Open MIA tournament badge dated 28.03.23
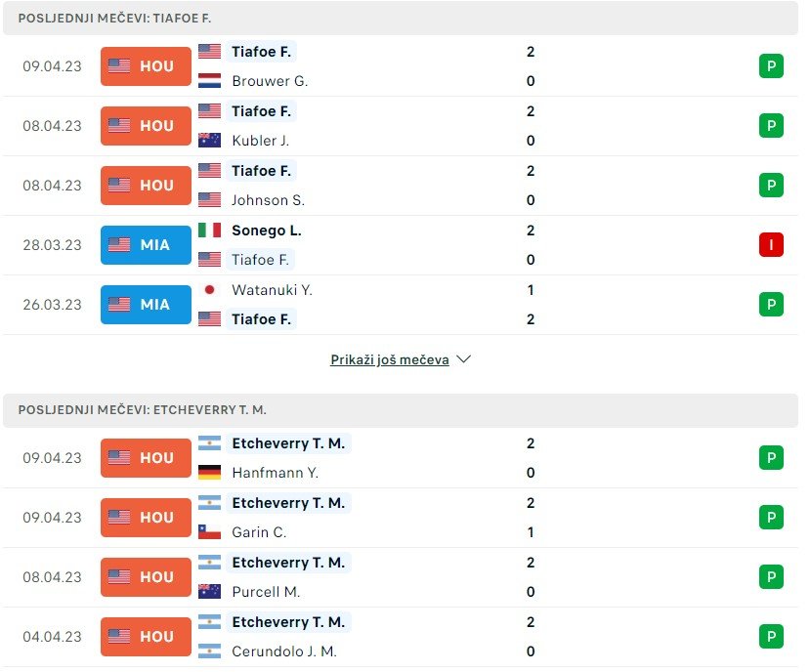 point(146,245)
